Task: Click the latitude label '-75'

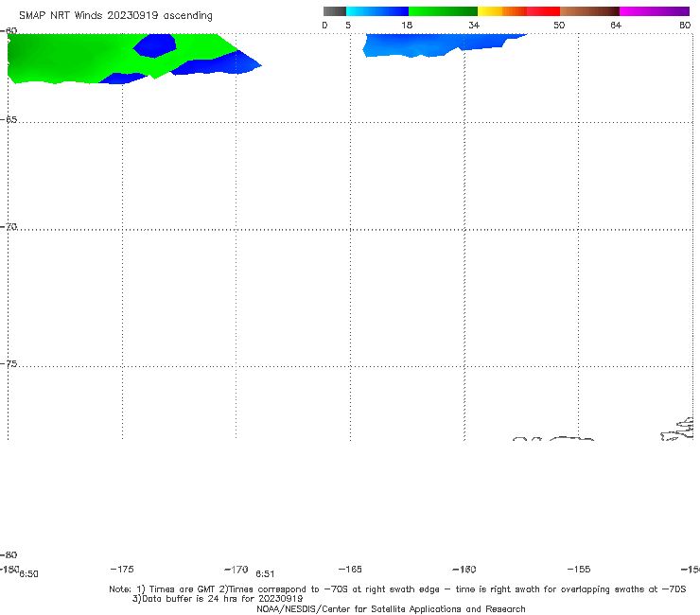Action: tap(9, 364)
